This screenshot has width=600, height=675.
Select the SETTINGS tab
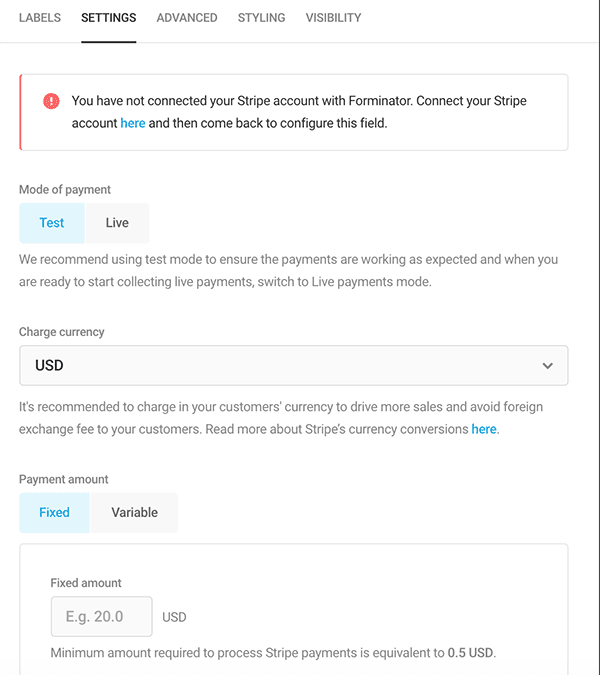[109, 18]
